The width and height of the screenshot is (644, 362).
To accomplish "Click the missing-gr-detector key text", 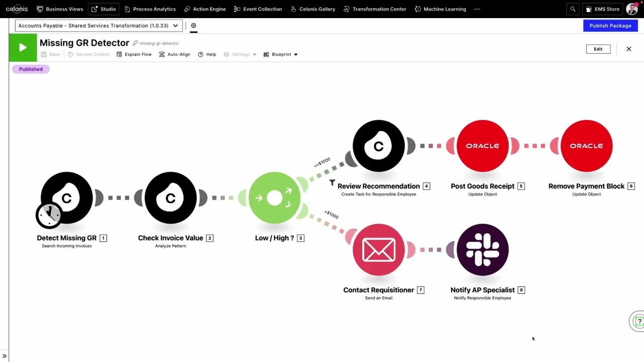I will point(159,43).
